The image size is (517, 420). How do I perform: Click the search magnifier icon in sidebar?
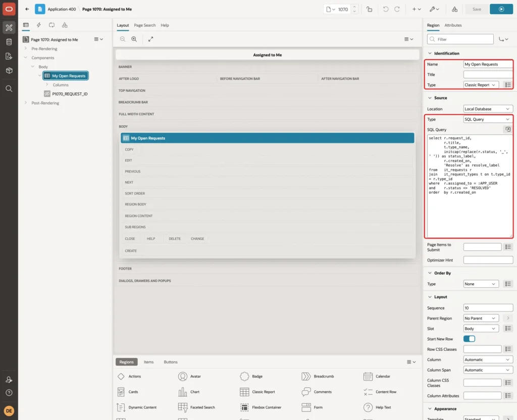(9, 89)
